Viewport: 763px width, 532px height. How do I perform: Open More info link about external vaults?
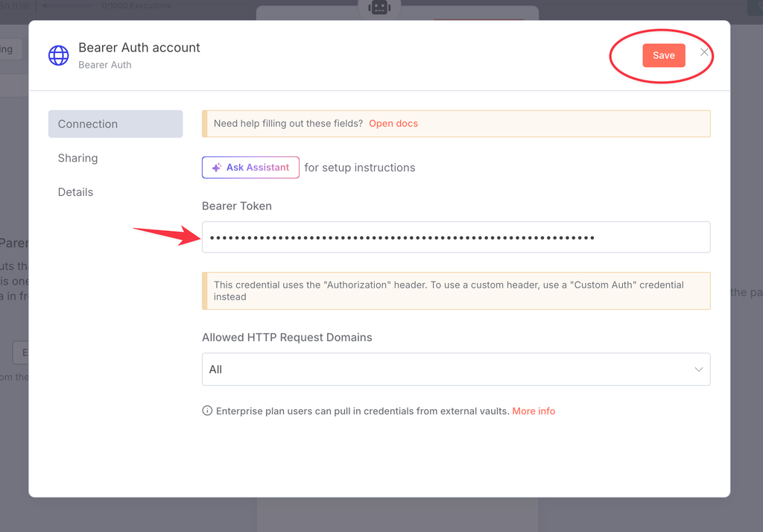click(x=534, y=411)
